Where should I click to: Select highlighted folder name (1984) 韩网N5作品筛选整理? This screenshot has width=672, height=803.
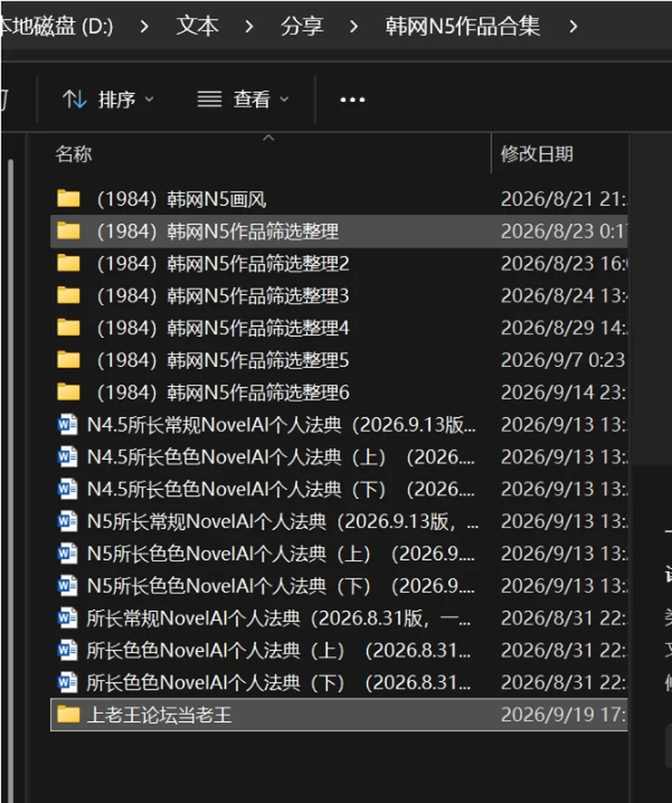pos(218,232)
